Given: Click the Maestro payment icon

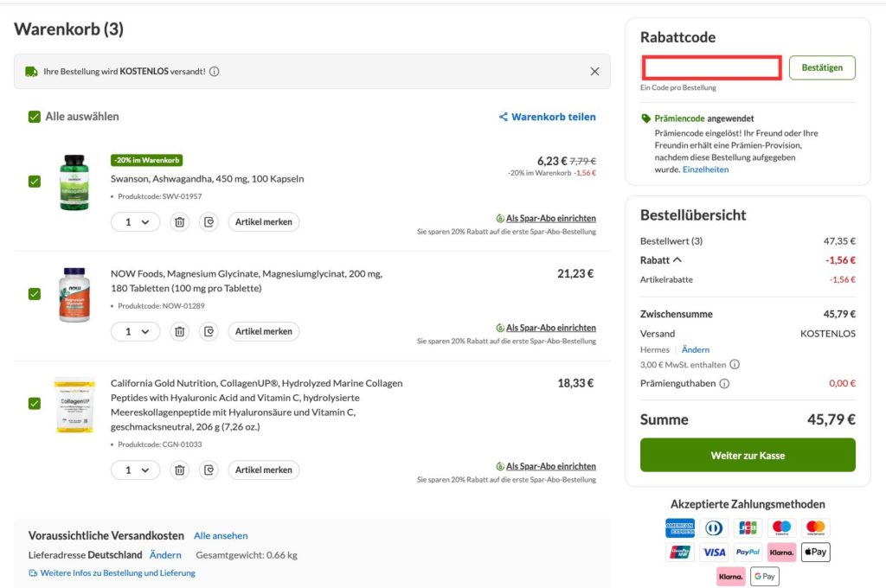Looking at the screenshot, I should (x=781, y=527).
